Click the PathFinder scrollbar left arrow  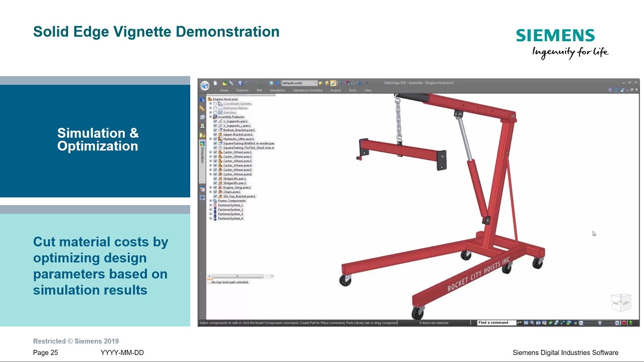click(x=209, y=276)
